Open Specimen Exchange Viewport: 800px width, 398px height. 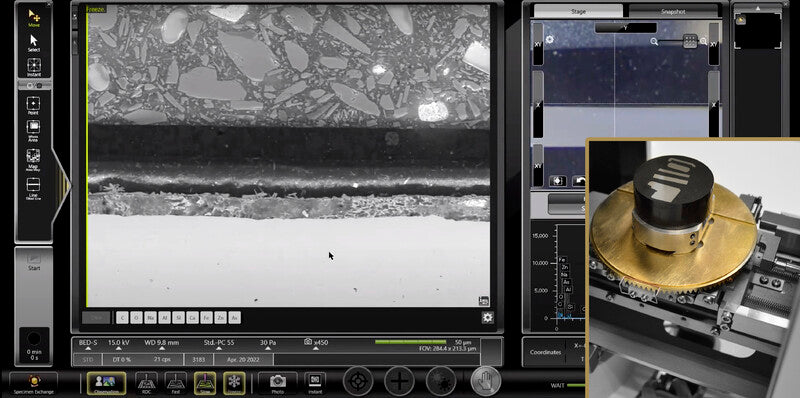[34, 384]
